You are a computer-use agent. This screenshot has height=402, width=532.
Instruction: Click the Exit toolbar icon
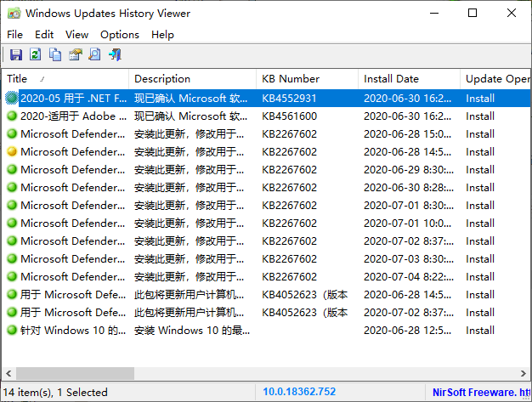(115, 54)
